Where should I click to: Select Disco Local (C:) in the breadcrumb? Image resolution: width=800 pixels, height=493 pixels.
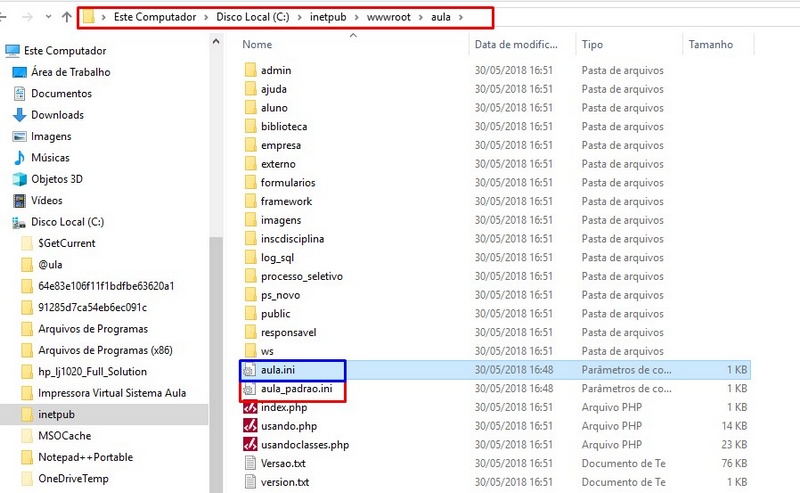click(253, 17)
